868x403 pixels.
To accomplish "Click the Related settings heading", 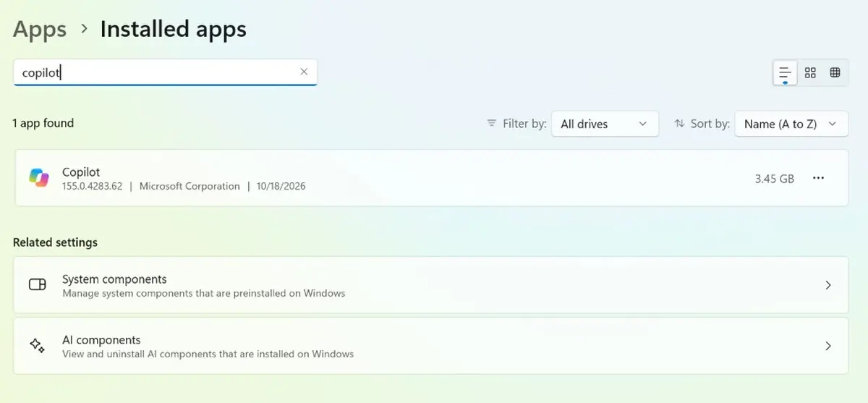I will pyautogui.click(x=55, y=242).
